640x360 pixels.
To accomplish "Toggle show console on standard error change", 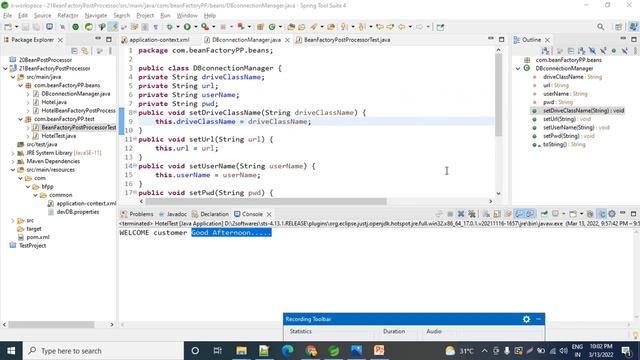I will coord(530,214).
